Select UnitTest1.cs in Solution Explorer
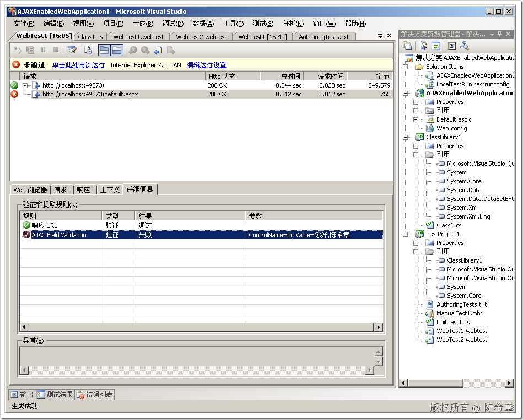 [x=452, y=322]
